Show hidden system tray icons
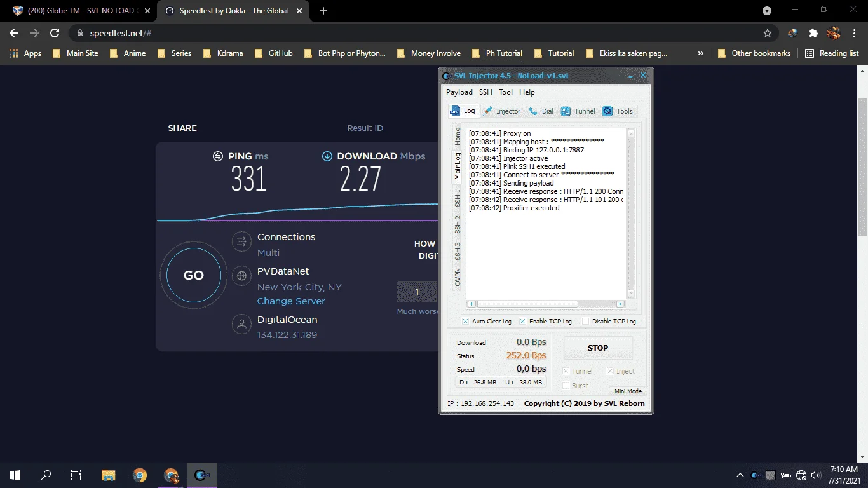This screenshot has width=868, height=488. pyautogui.click(x=740, y=475)
